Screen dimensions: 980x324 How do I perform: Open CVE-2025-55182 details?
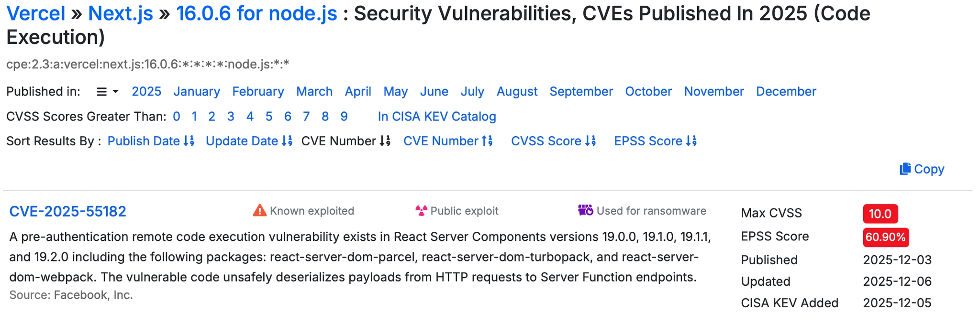pyautogui.click(x=67, y=211)
